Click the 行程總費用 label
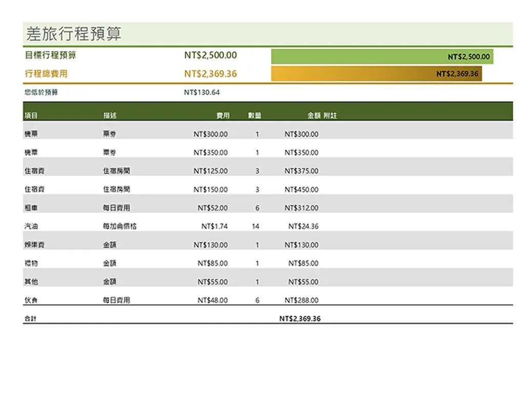Image resolution: width=532 pixels, height=410 pixels. click(46, 74)
